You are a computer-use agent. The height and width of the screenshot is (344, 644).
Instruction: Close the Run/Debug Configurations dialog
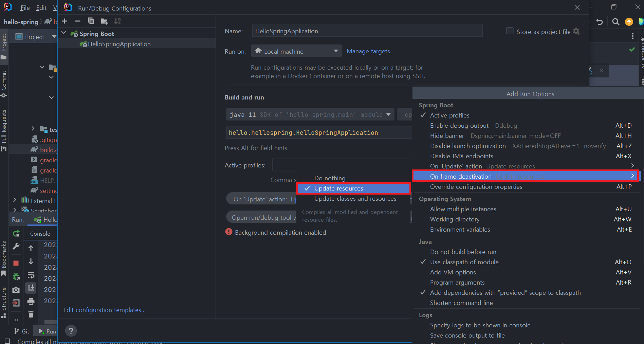577,7
